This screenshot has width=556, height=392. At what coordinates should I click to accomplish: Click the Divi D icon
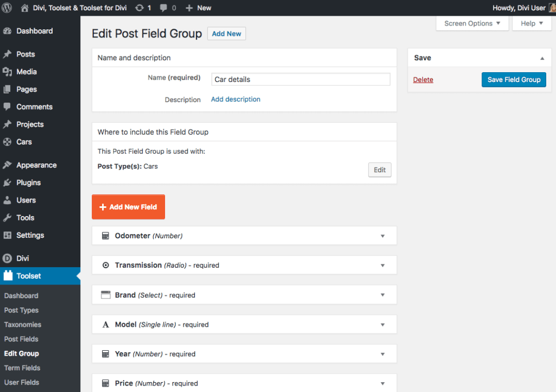click(x=8, y=258)
